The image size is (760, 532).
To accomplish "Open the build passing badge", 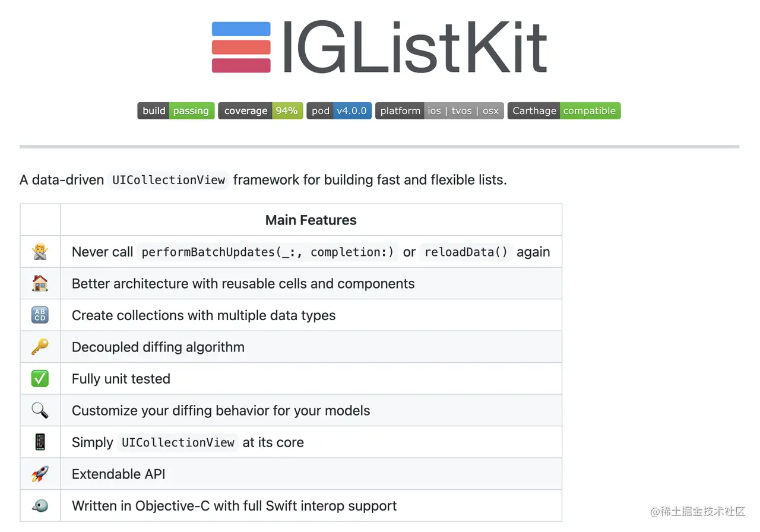I will click(176, 111).
